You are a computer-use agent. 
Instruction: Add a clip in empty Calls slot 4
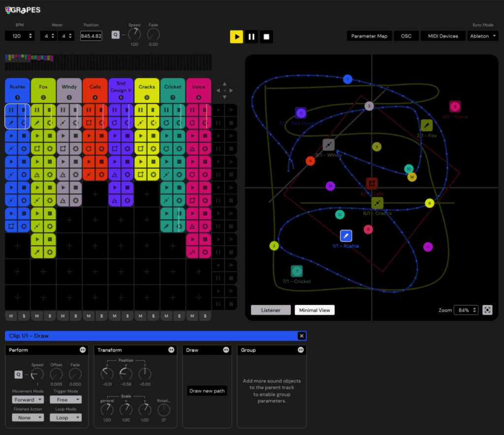95,194
